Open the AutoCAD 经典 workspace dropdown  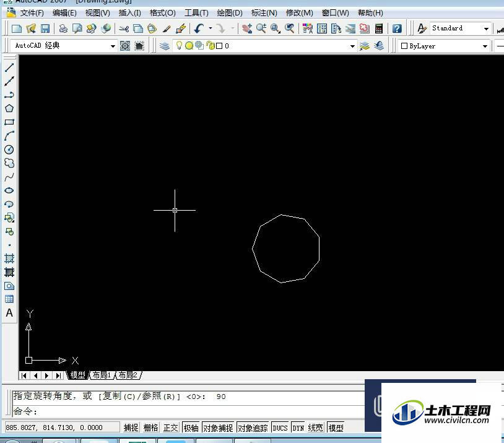click(113, 46)
